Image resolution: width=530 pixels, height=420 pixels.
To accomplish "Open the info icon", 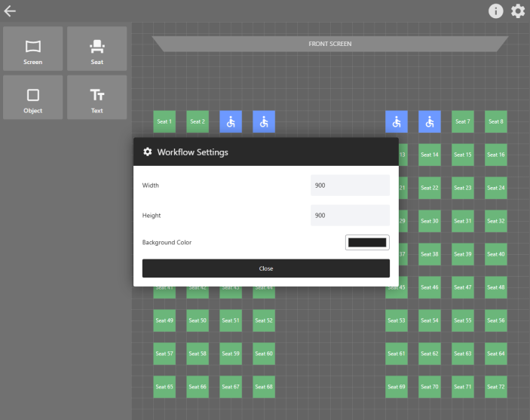I will [x=495, y=11].
